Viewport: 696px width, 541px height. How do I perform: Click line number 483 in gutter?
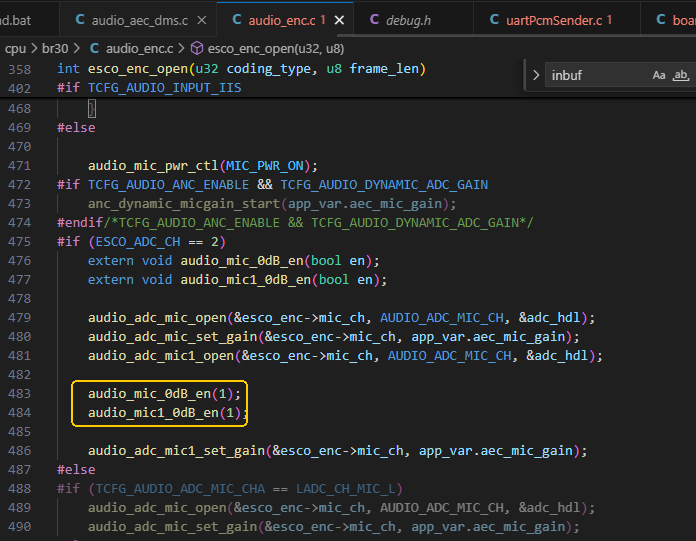coord(20,394)
